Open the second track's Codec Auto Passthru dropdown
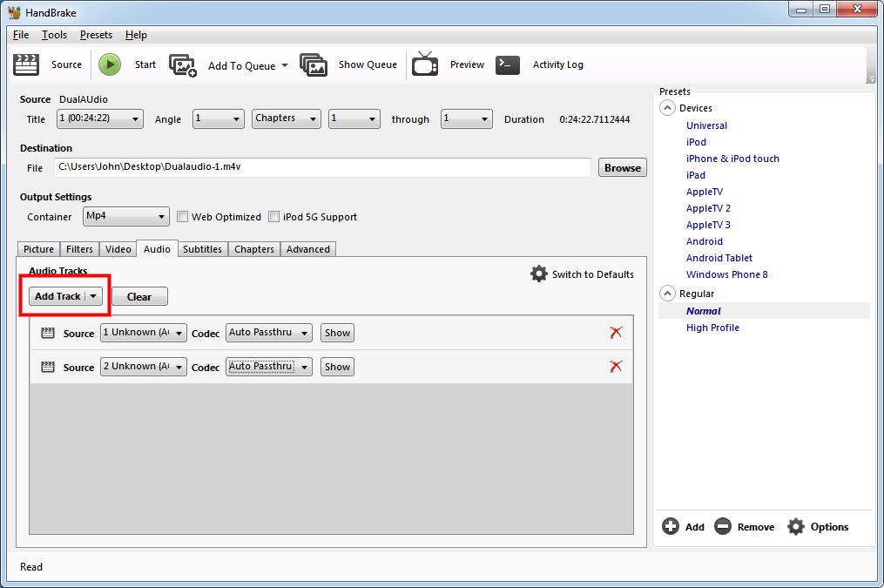 tap(268, 367)
